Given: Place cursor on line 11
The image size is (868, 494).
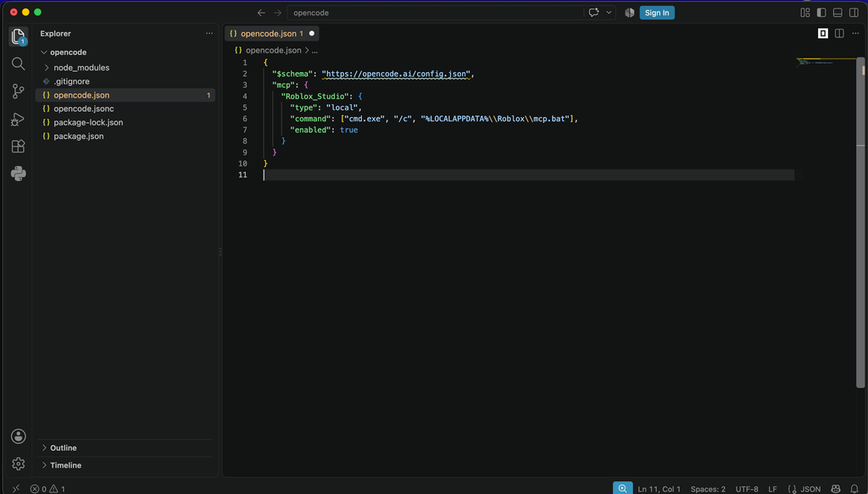Looking at the screenshot, I should coord(529,175).
